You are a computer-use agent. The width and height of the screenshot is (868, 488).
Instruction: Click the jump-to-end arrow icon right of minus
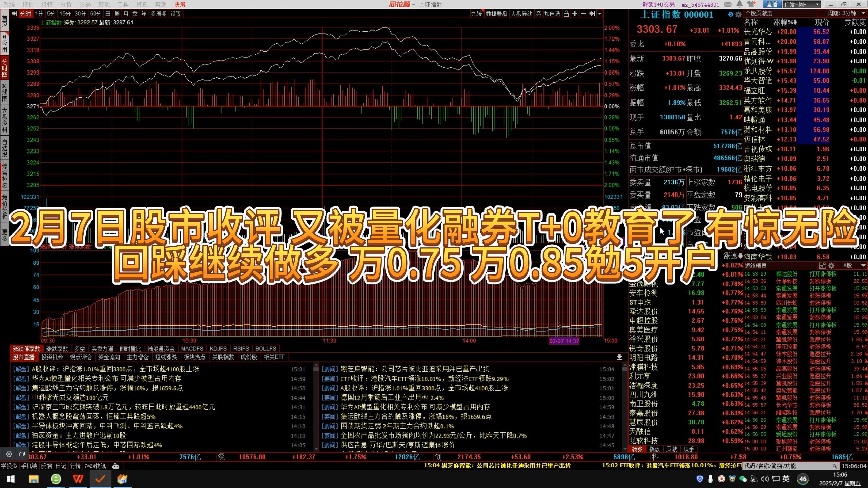592,14
